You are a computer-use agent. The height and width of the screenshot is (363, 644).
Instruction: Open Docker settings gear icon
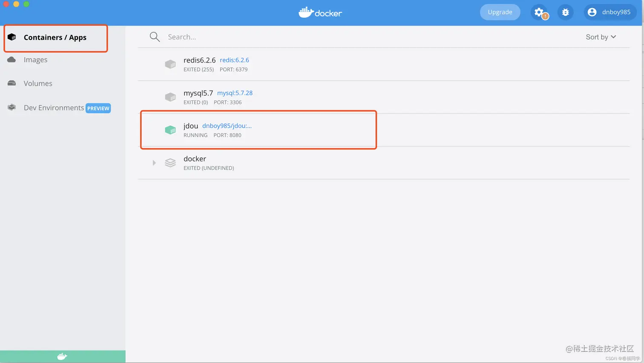pos(539,12)
